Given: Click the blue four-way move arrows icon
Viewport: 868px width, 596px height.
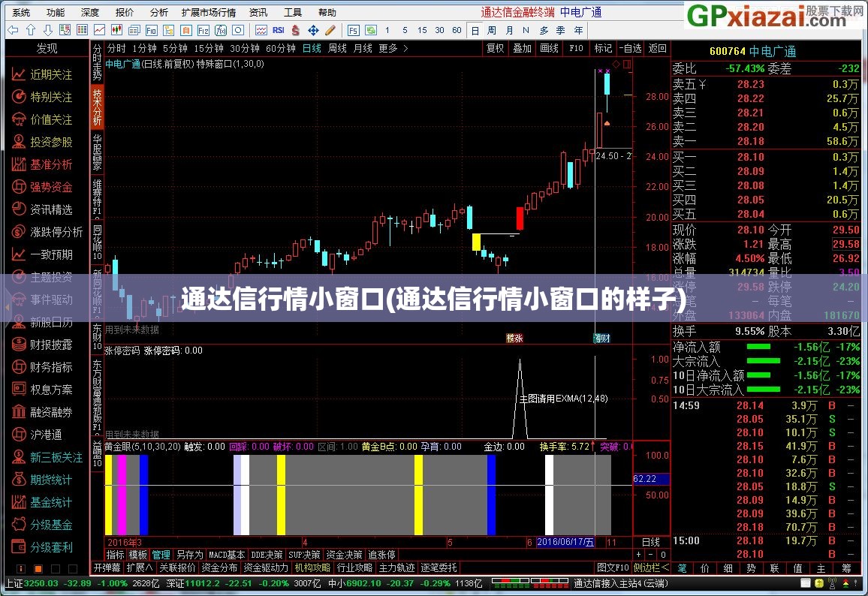Looking at the screenshot, I should [x=313, y=30].
